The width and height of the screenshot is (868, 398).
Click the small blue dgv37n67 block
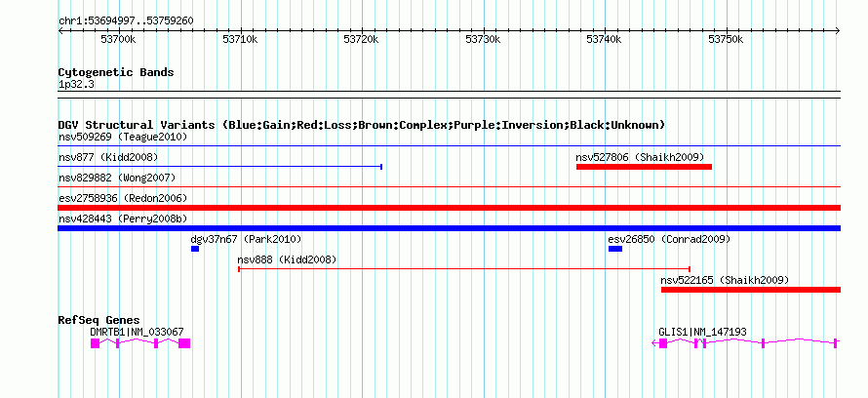click(x=195, y=249)
